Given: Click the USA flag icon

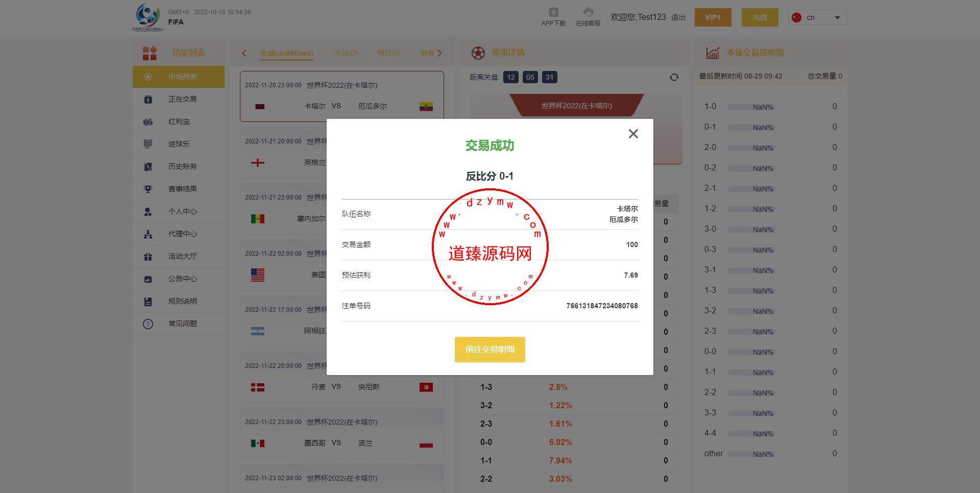Looking at the screenshot, I should point(258,275).
